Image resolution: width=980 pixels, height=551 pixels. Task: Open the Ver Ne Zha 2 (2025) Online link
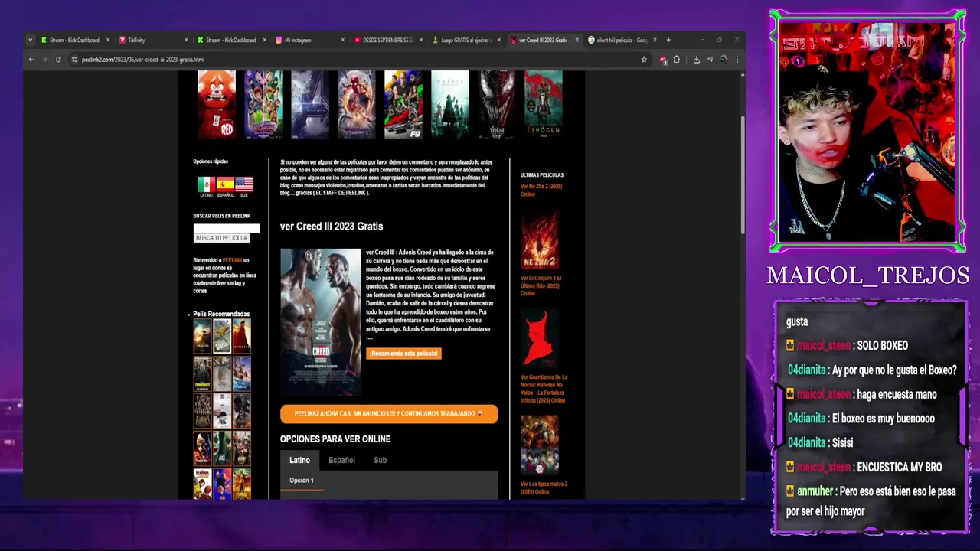tap(541, 190)
